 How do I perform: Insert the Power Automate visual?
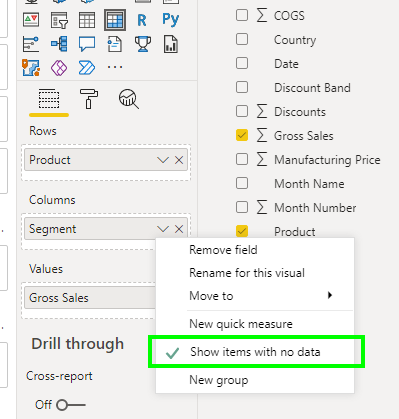click(x=87, y=68)
